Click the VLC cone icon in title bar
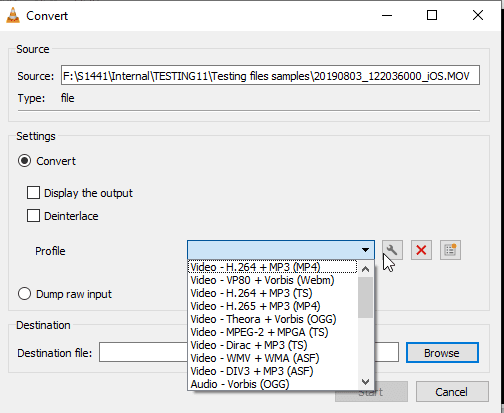This screenshot has height=413, width=504. click(13, 16)
